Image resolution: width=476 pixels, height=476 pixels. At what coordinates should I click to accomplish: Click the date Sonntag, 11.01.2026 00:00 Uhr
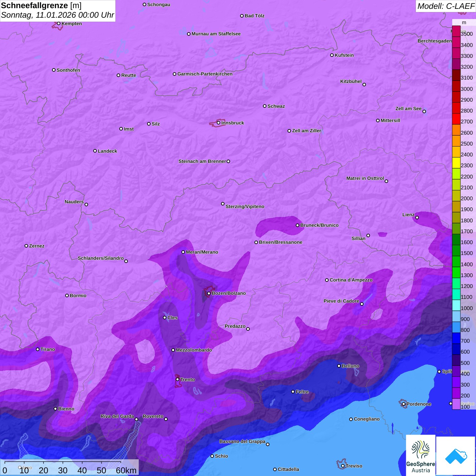pos(57,15)
